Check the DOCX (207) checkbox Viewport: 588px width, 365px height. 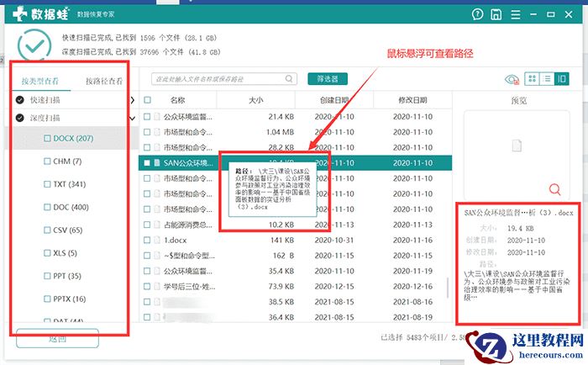(47, 138)
